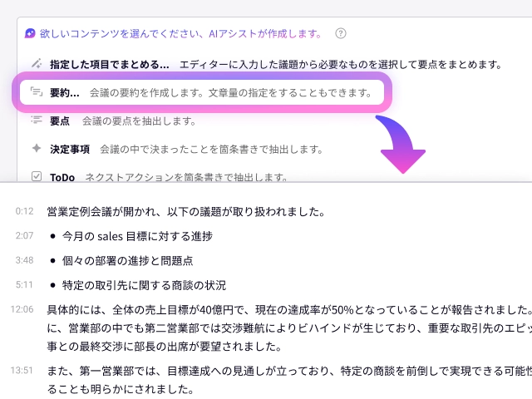This screenshot has width=532, height=399.
Task: Open the help question mark icon
Action: 340,34
